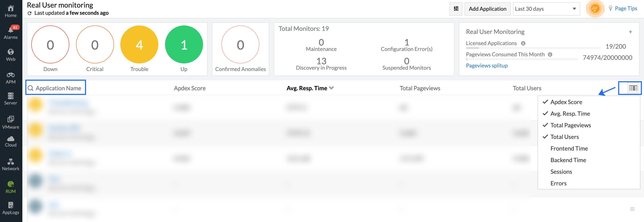Click the Application Name search field
This screenshot has width=644, height=222.
tap(56, 88)
